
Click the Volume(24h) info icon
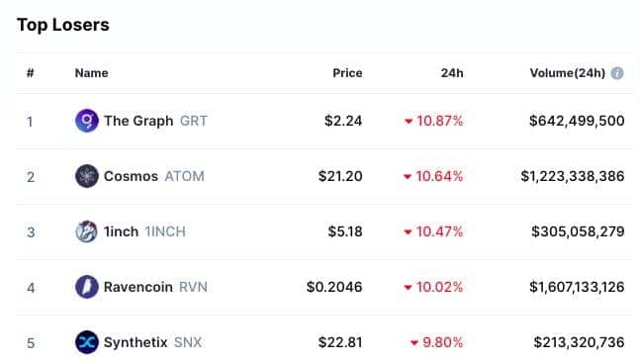(617, 73)
